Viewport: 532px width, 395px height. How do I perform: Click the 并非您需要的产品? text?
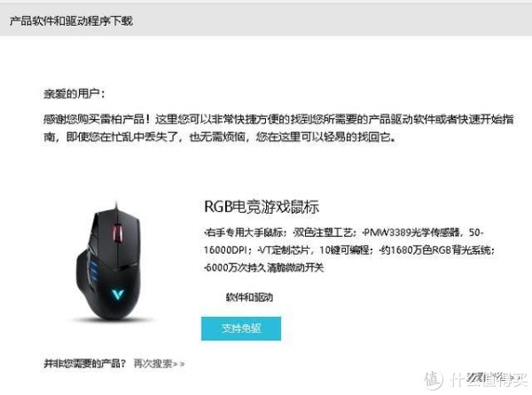point(85,364)
